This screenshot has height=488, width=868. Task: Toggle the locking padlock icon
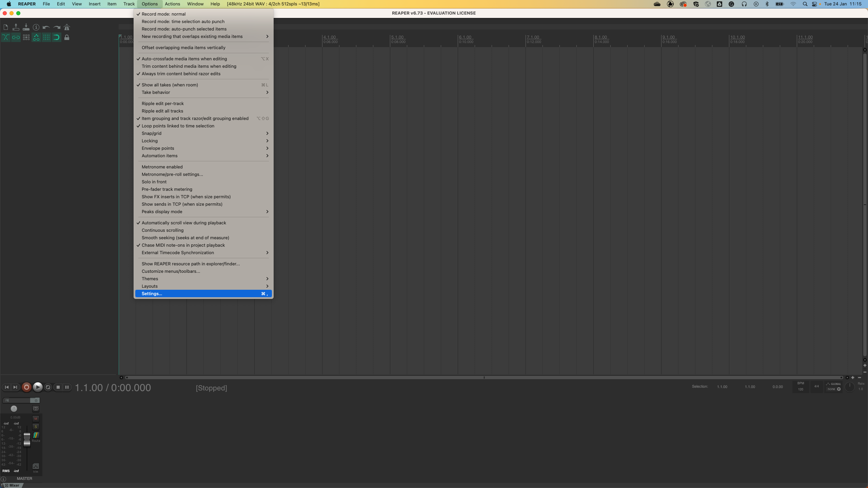pos(67,37)
